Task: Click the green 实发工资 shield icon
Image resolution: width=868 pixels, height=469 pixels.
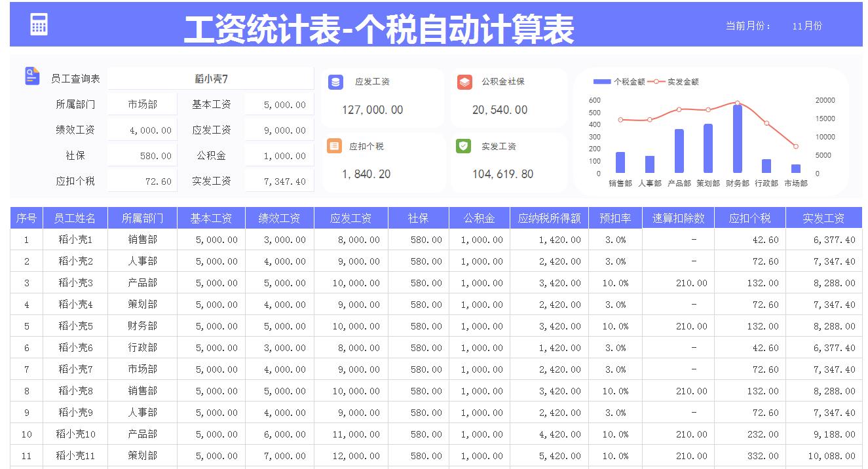Action: click(464, 145)
